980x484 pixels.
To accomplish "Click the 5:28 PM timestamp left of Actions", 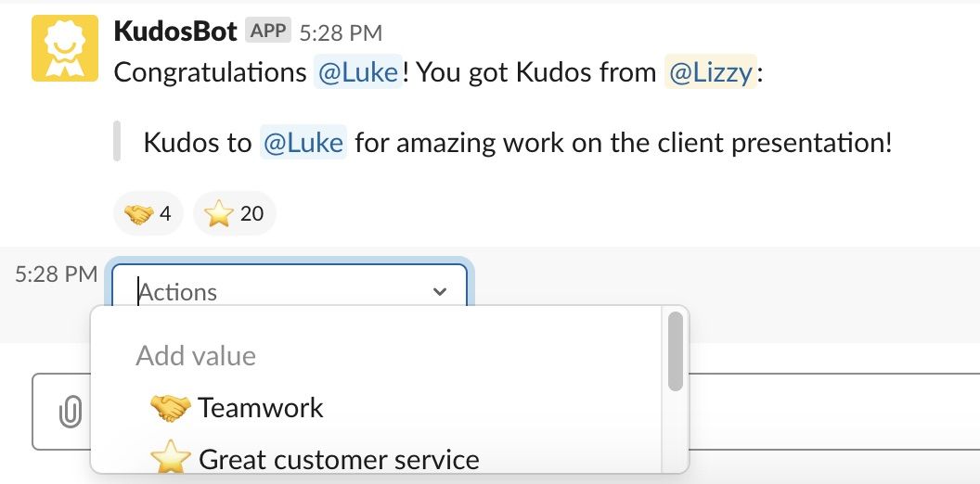I will [57, 274].
